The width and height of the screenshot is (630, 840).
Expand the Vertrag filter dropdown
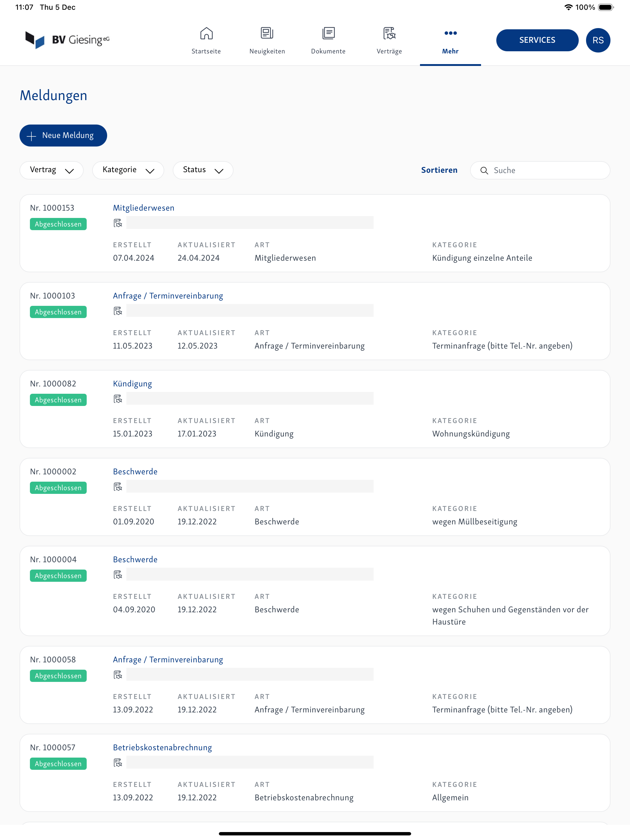[x=52, y=170]
